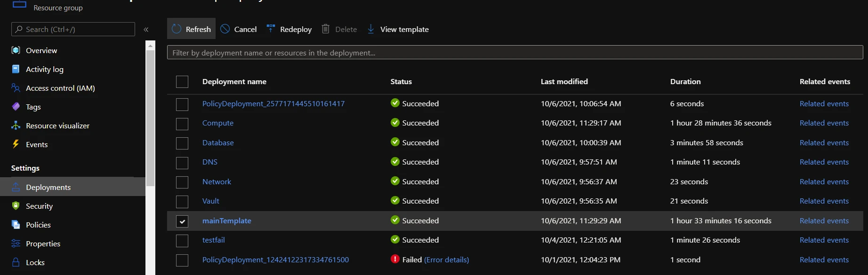The width and height of the screenshot is (868, 275).
Task: Click the sidebar vertical scrollbar thumb
Action: coord(151,118)
